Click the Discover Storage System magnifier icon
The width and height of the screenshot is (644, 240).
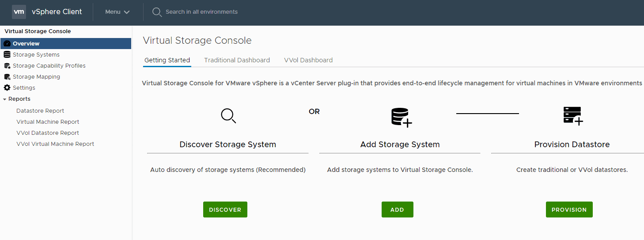point(228,116)
